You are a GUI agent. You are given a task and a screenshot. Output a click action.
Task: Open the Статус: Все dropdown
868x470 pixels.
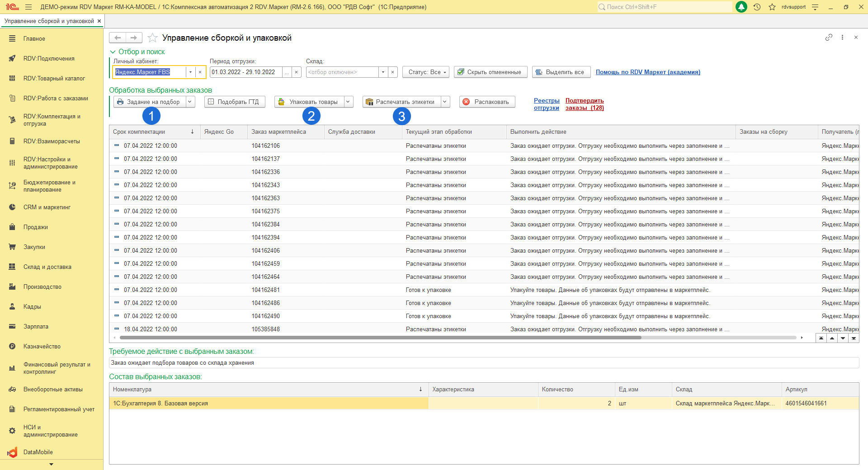425,72
